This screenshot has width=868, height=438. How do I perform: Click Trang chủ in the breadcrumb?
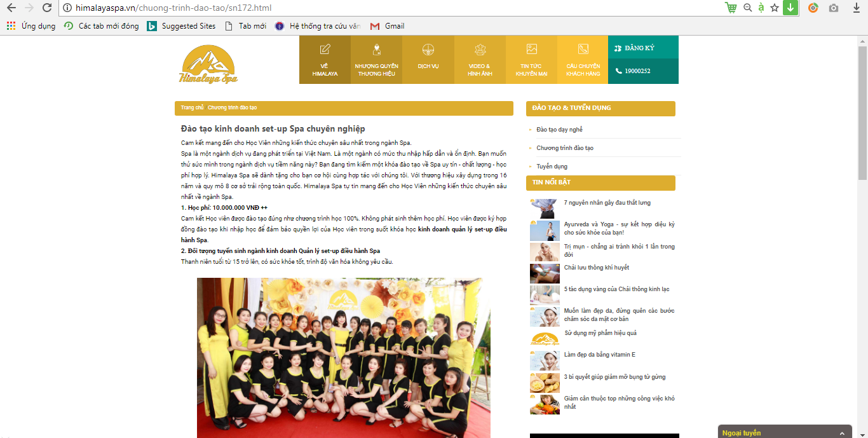[192, 108]
